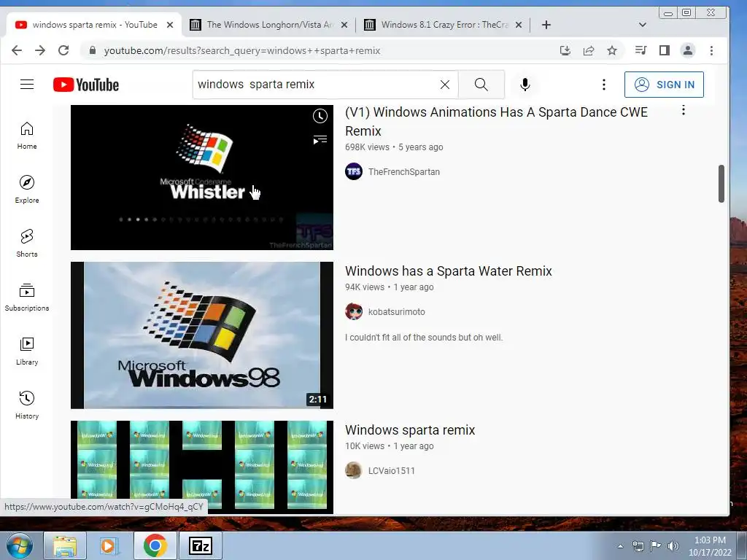The height and width of the screenshot is (560, 747).
Task: Open title Windows Animations Has A Sparta Dance
Action: pyautogui.click(x=496, y=122)
